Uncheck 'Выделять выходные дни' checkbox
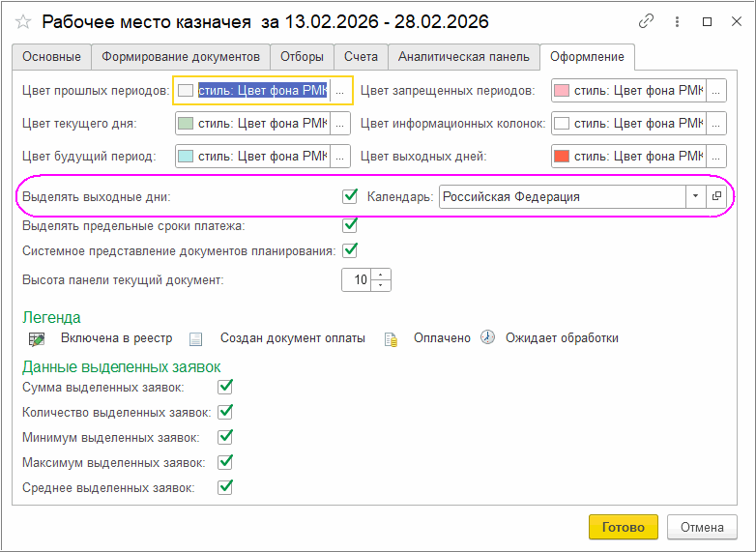The image size is (756, 552). (x=350, y=196)
